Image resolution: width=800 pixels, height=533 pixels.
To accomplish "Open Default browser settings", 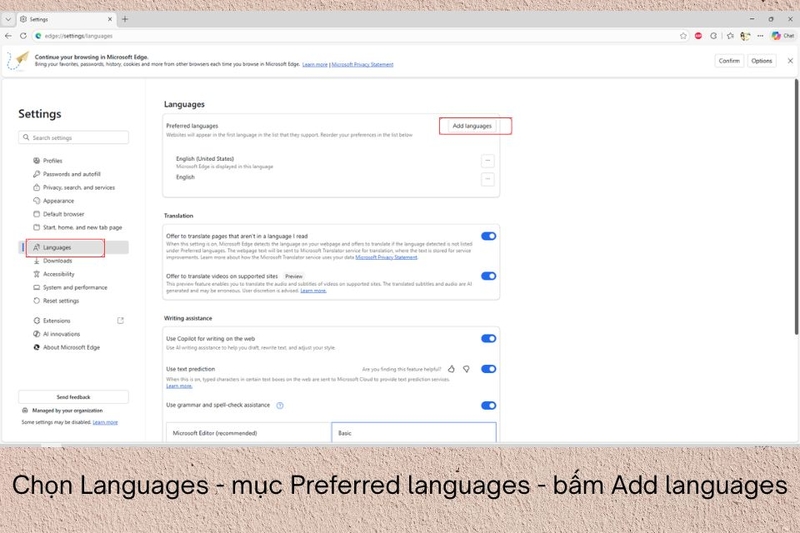I will click(x=63, y=214).
